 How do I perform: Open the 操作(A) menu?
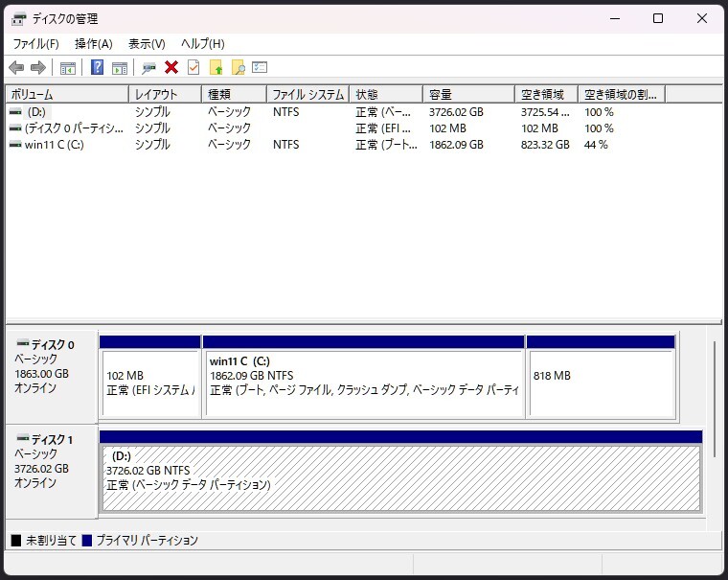click(x=93, y=44)
